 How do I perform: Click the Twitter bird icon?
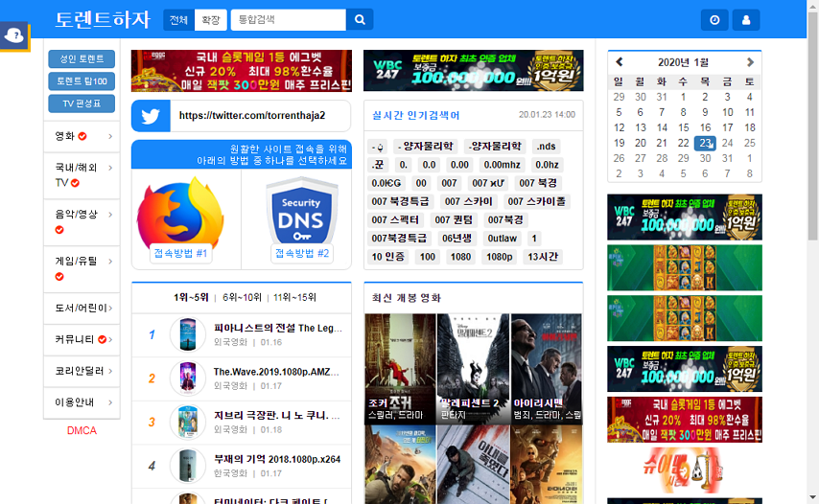point(151,116)
